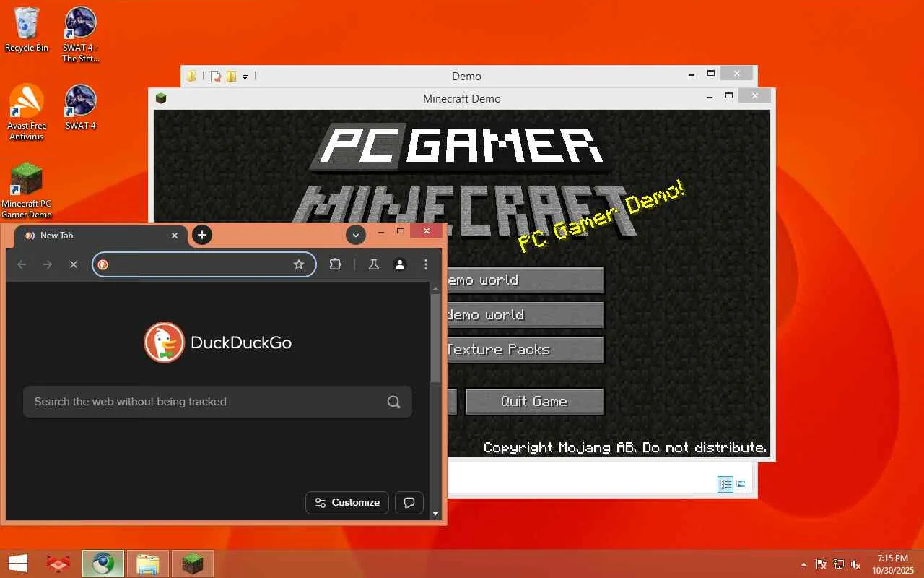924x578 pixels.
Task: Expand the Demo window quick access toolbar dropdown
Action: point(245,77)
